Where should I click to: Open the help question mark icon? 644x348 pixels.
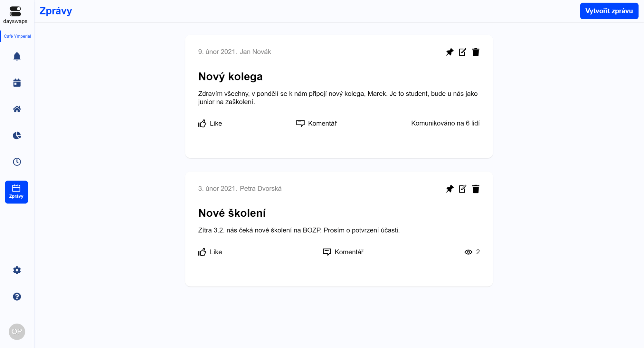(17, 296)
